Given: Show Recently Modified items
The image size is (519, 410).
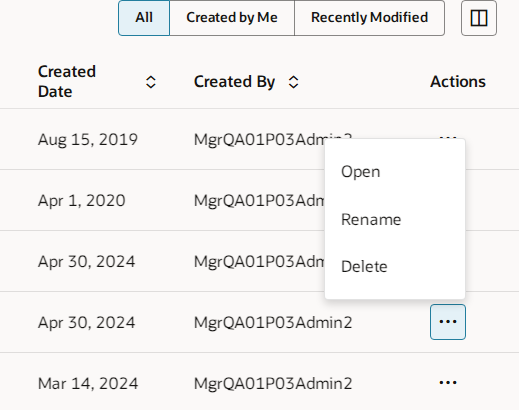Looking at the screenshot, I should pos(369,18).
